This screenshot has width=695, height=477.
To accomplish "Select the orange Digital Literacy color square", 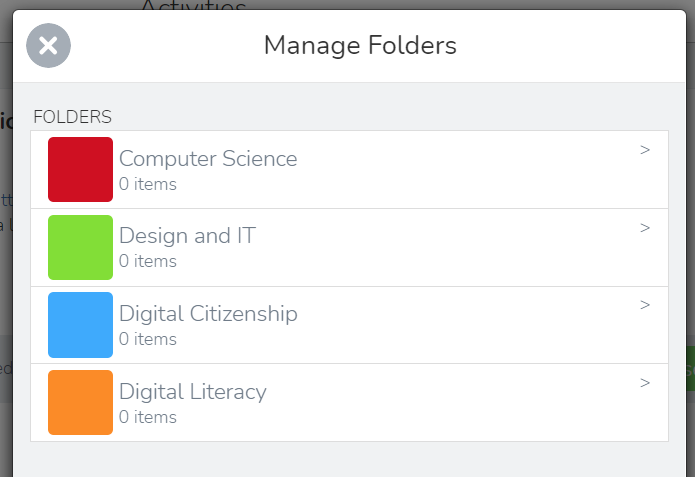I will [80, 403].
